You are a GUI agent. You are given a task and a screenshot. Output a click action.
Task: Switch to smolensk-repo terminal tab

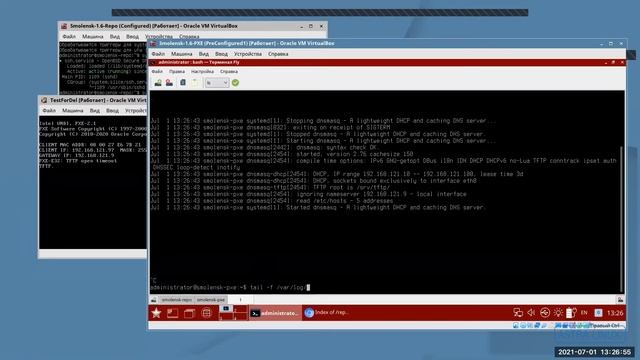pyautogui.click(x=176, y=300)
